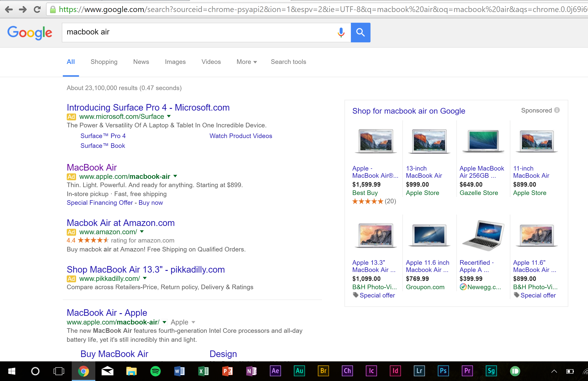Open Task View in the taskbar
Screen dimensions: 588x381
coord(59,371)
